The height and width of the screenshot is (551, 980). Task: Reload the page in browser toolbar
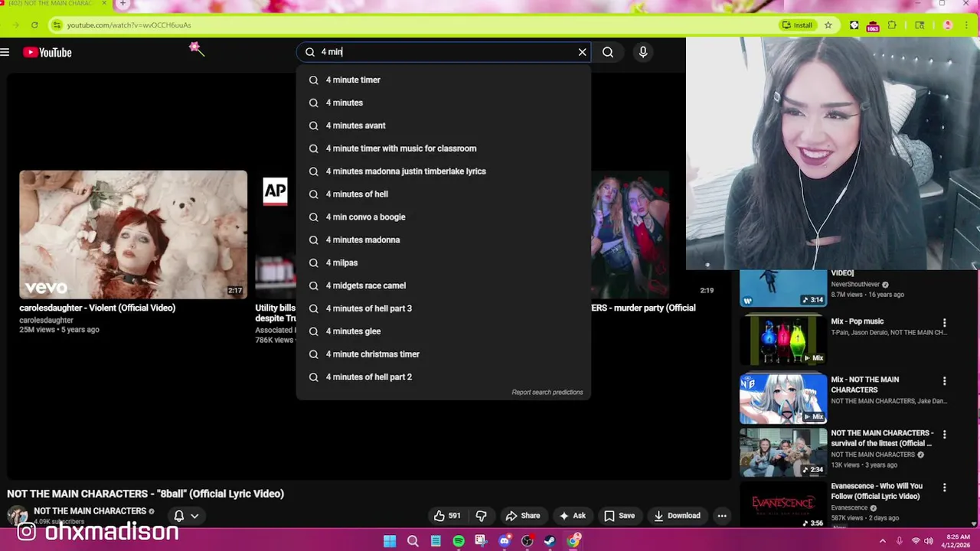pyautogui.click(x=34, y=25)
